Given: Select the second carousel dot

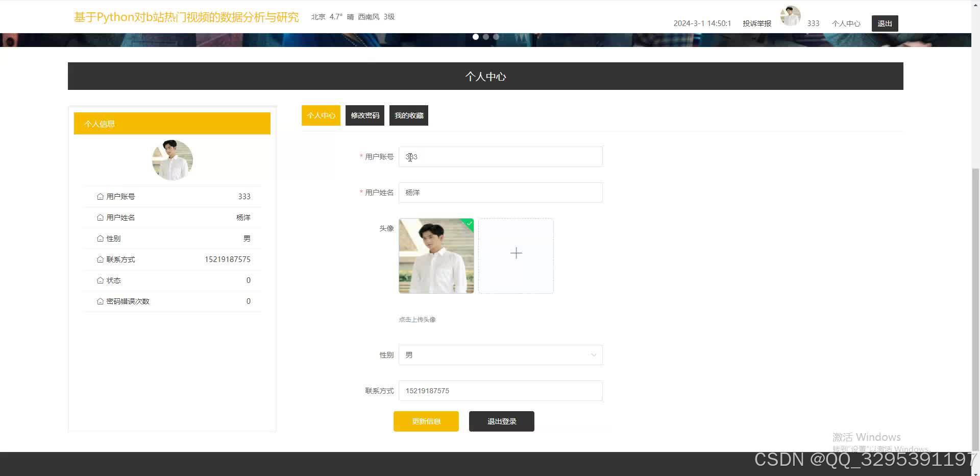Looking at the screenshot, I should pos(486,37).
